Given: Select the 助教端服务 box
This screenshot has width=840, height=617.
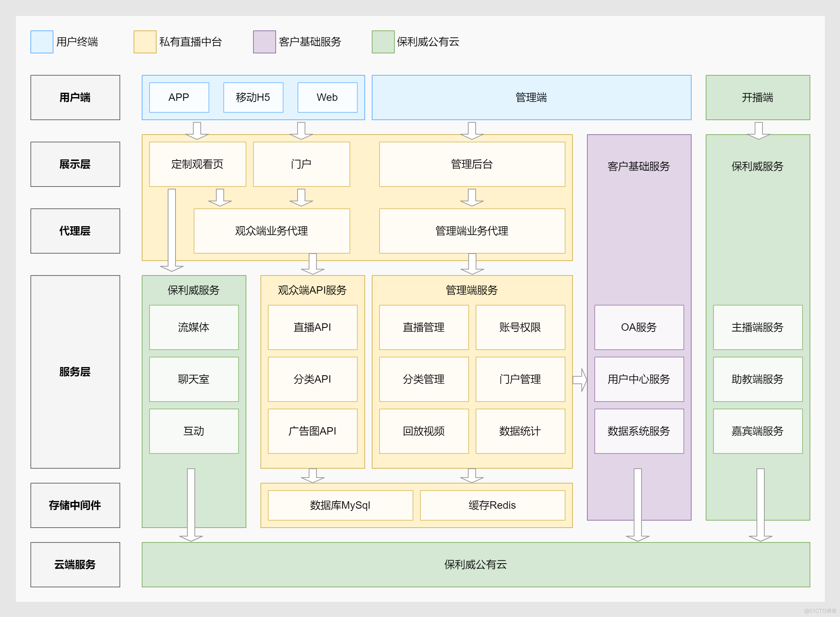Looking at the screenshot, I should point(758,379).
